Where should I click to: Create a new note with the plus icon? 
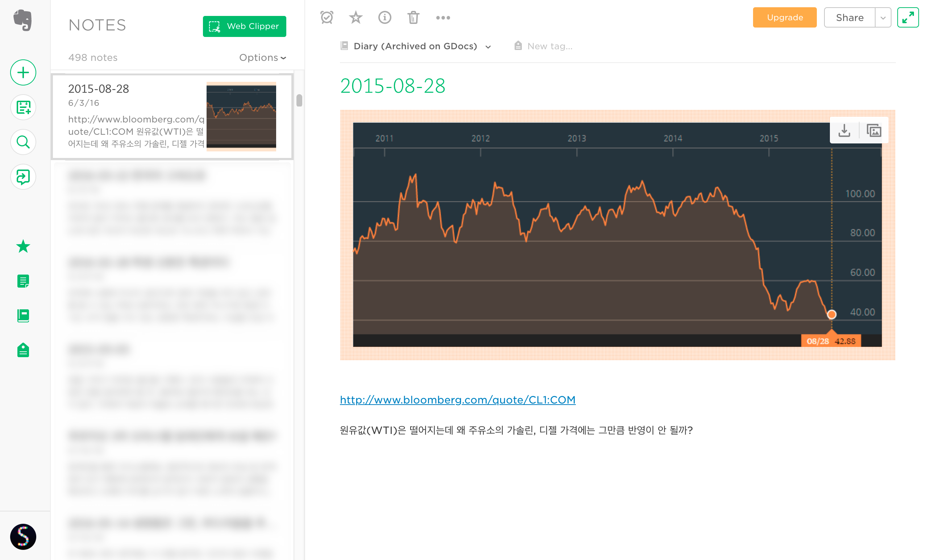(x=22, y=72)
